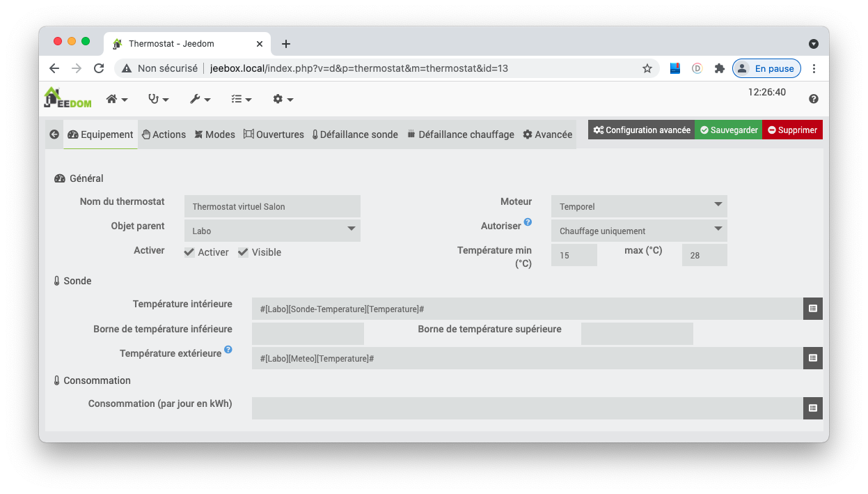
Task: Click the Jeedom logo
Action: tap(68, 98)
